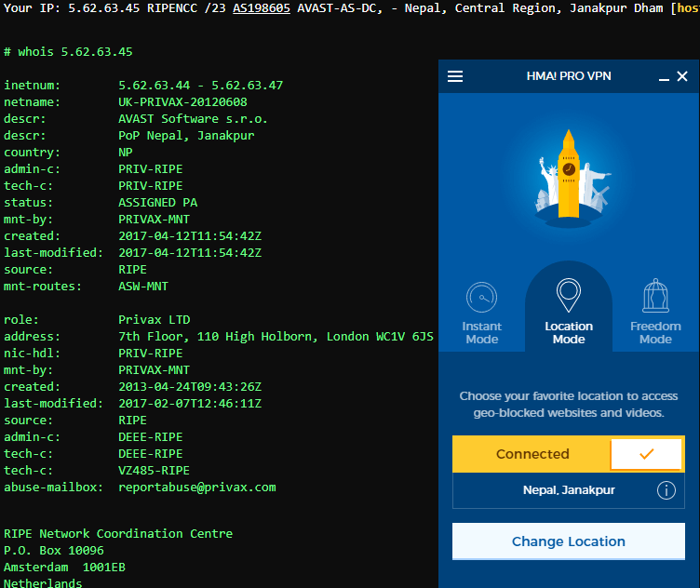Select the Location Mode pin icon

pyautogui.click(x=569, y=295)
